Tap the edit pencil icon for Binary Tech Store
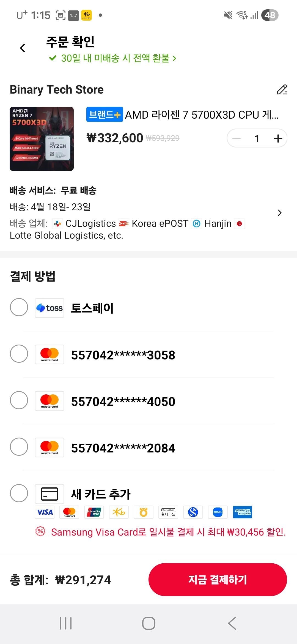 (282, 90)
